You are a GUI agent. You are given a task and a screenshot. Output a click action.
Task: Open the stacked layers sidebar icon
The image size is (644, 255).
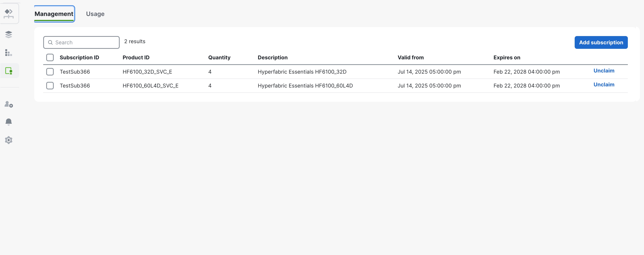[9, 35]
